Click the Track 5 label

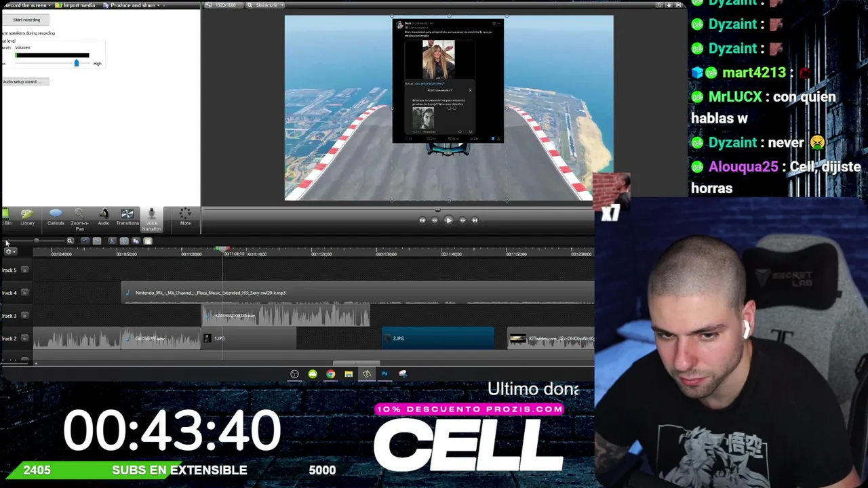click(9, 270)
